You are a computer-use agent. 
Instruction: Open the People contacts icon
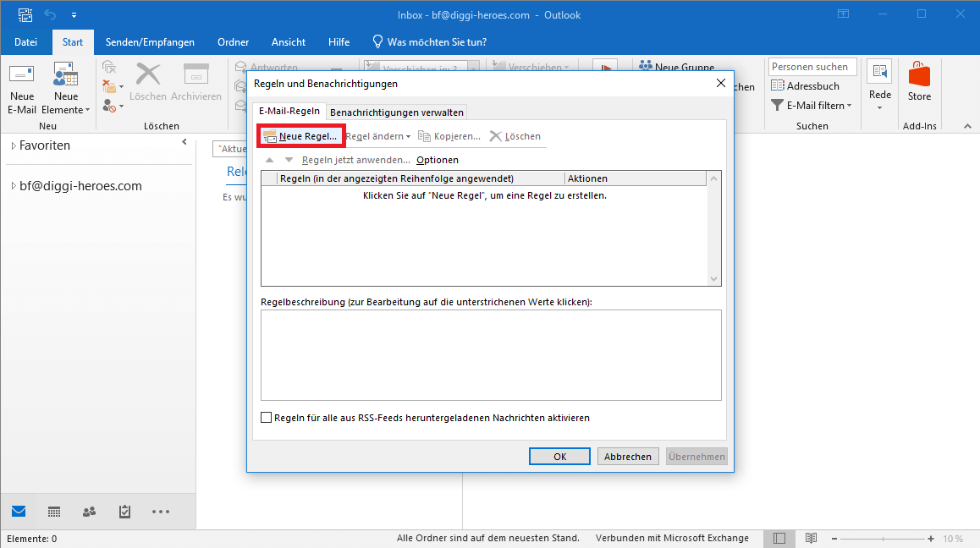(90, 512)
